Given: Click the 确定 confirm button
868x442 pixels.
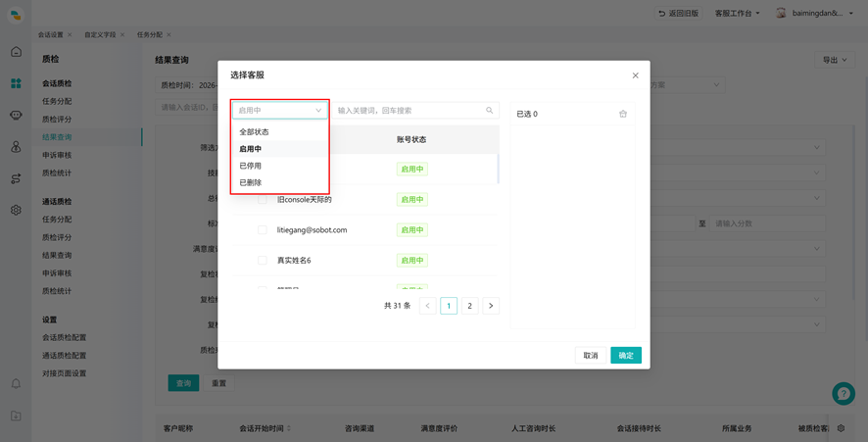Looking at the screenshot, I should coord(626,355).
